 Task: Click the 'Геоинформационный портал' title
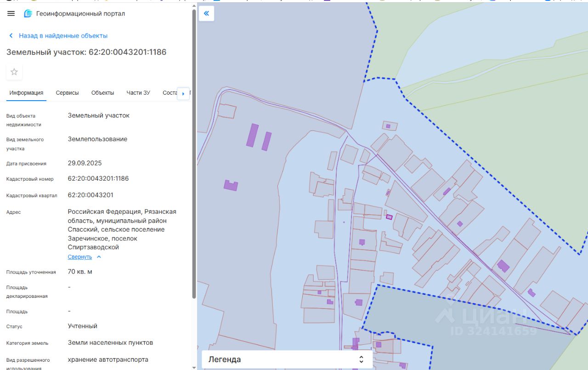pyautogui.click(x=81, y=14)
